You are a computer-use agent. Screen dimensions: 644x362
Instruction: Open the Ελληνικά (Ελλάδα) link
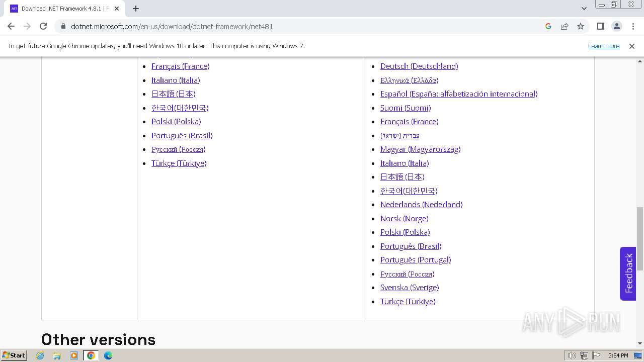pos(409,80)
